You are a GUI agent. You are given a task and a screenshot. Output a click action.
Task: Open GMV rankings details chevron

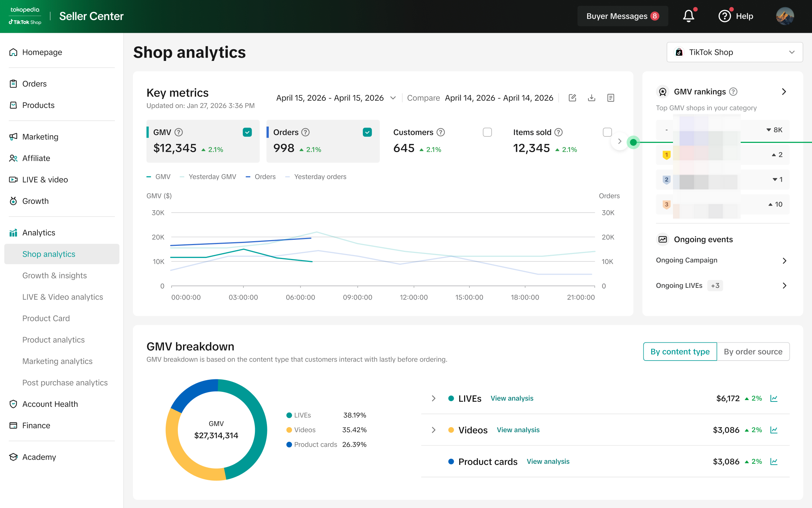pos(784,92)
